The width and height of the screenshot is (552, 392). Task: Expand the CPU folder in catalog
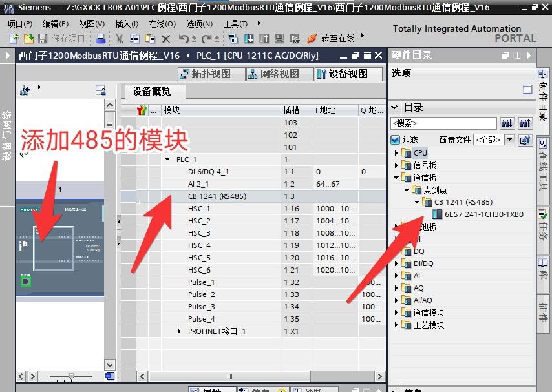point(396,153)
